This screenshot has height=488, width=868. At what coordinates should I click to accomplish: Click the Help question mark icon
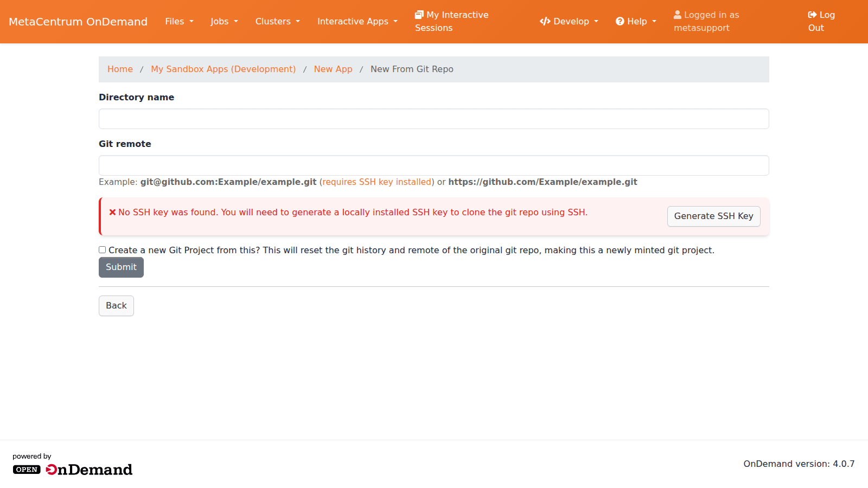click(x=620, y=21)
